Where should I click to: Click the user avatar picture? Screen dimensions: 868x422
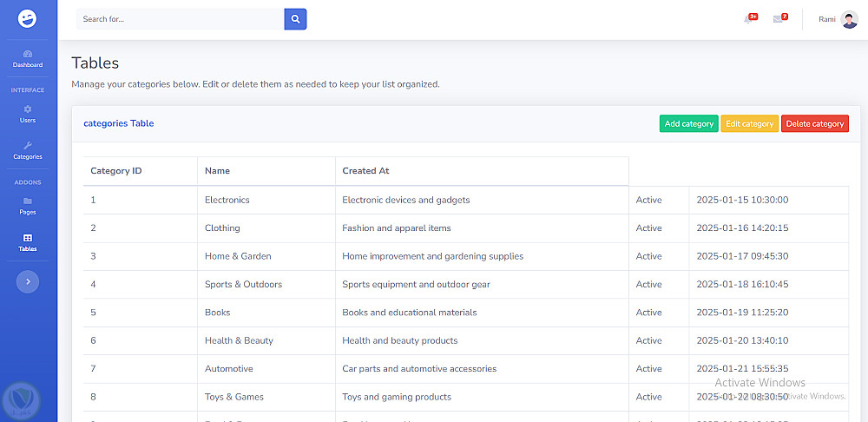pos(849,19)
